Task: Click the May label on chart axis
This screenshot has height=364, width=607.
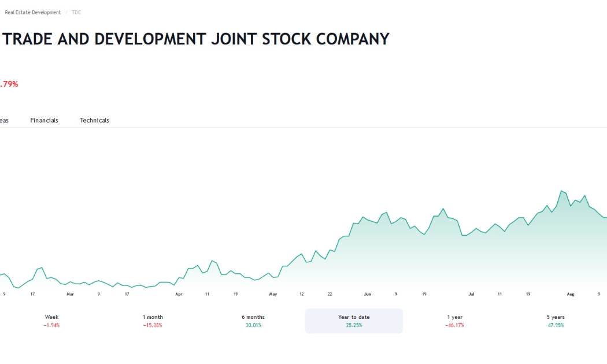Action: (273, 294)
